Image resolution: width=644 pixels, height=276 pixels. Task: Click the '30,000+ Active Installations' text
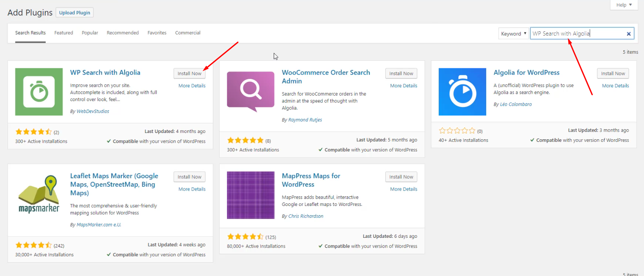[45, 255]
